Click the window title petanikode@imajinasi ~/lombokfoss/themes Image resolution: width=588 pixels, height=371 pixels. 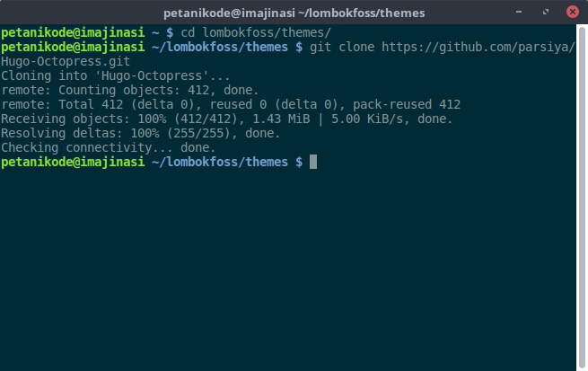click(295, 13)
